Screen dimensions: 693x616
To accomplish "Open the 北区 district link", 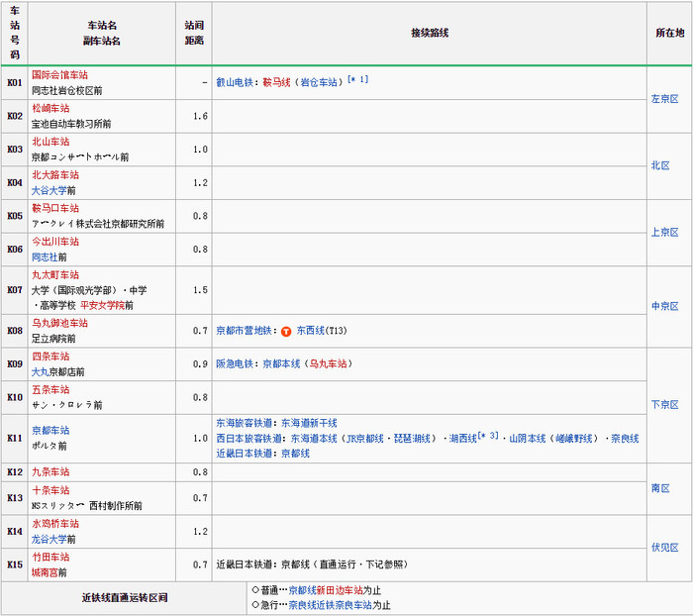I will tap(660, 165).
